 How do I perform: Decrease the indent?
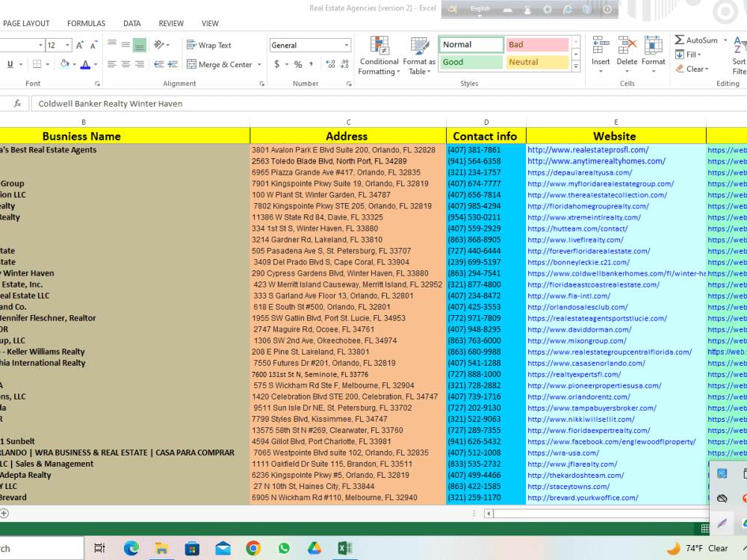[158, 64]
